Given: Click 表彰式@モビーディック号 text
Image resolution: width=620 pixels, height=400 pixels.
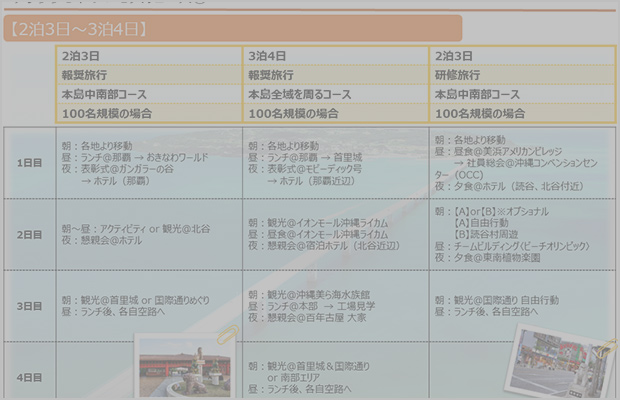Looking at the screenshot, I should 314,169.
